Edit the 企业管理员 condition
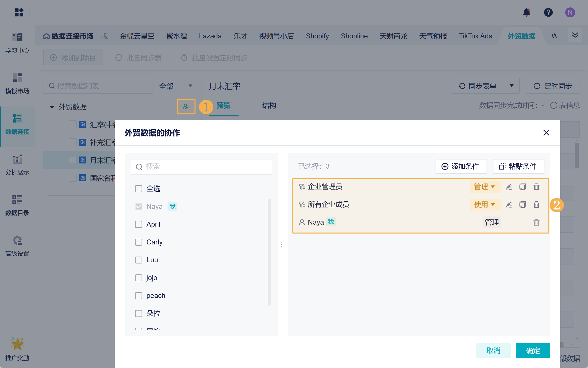Screen dimensions: 588x368 [x=509, y=187]
